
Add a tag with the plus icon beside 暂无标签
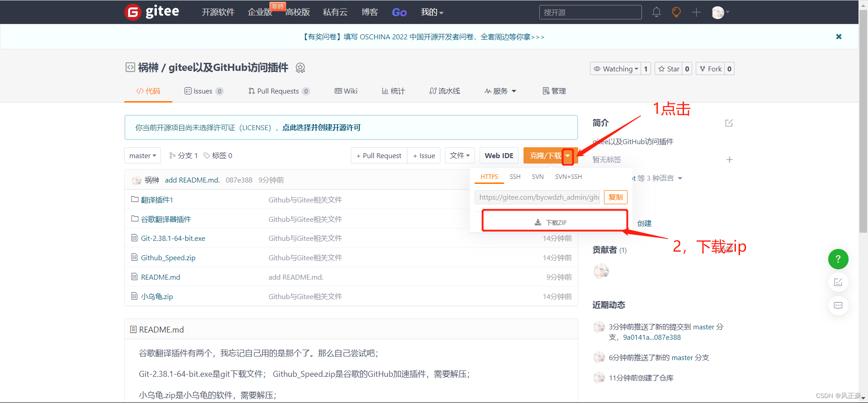point(729,159)
